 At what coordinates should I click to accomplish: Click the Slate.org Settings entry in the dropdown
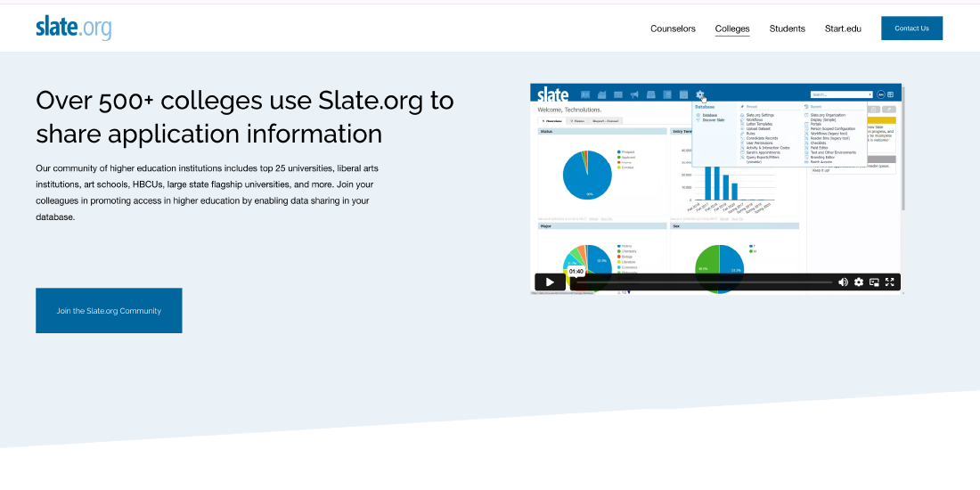[x=760, y=115]
